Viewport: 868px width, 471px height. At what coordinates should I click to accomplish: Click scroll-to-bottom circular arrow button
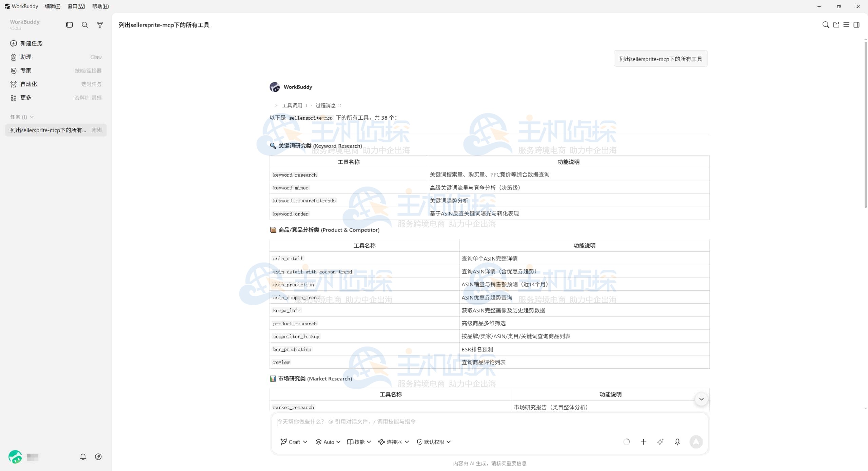[702, 399]
